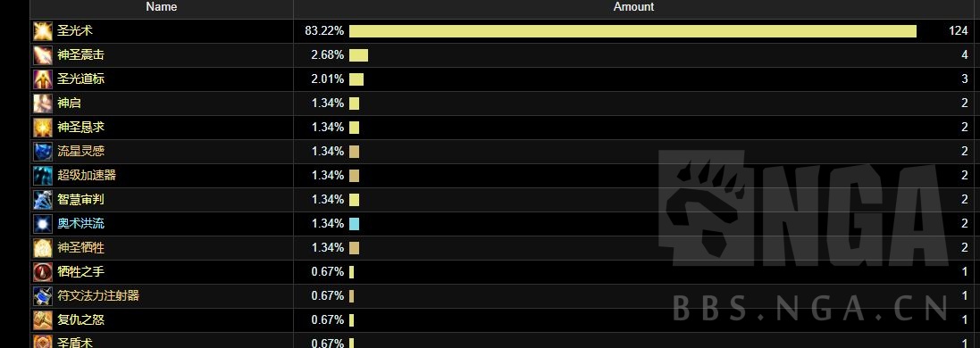Click the 奥术洪流 racial icon
The image size is (980, 348).
tap(43, 224)
